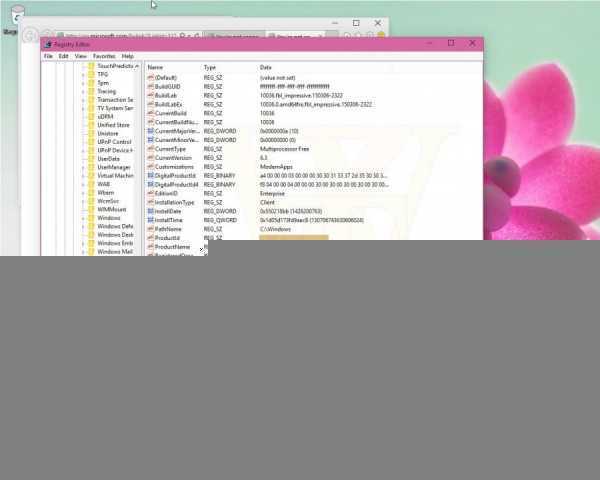Click the BuildGUID string value icon
The width and height of the screenshot is (600, 480).
(151, 87)
